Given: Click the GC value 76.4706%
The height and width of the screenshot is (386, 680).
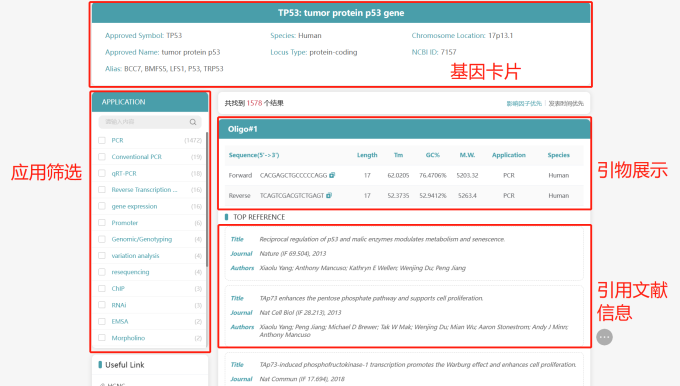Looking at the screenshot, I should click(x=432, y=175).
